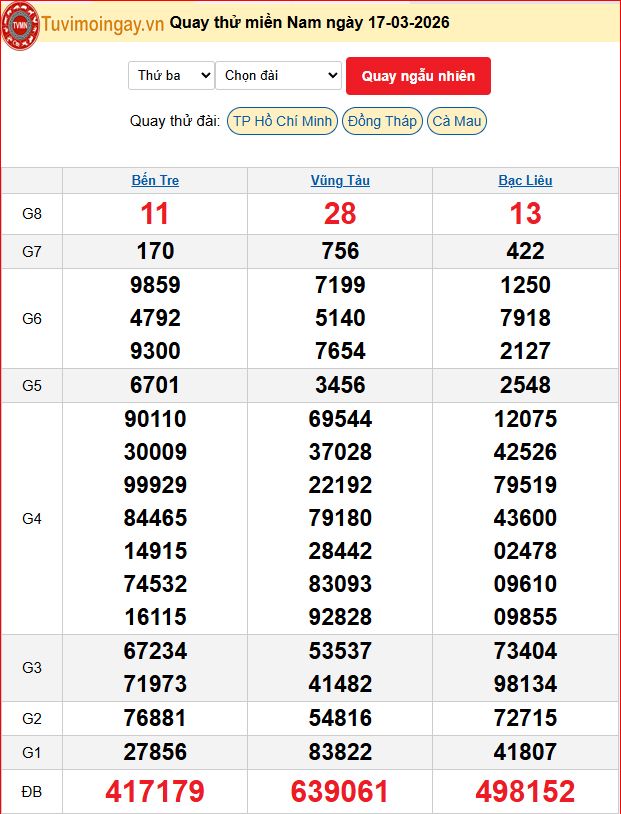This screenshot has width=621, height=814.
Task: Open the Tuvimoingay.vn site title
Action: click(x=103, y=24)
